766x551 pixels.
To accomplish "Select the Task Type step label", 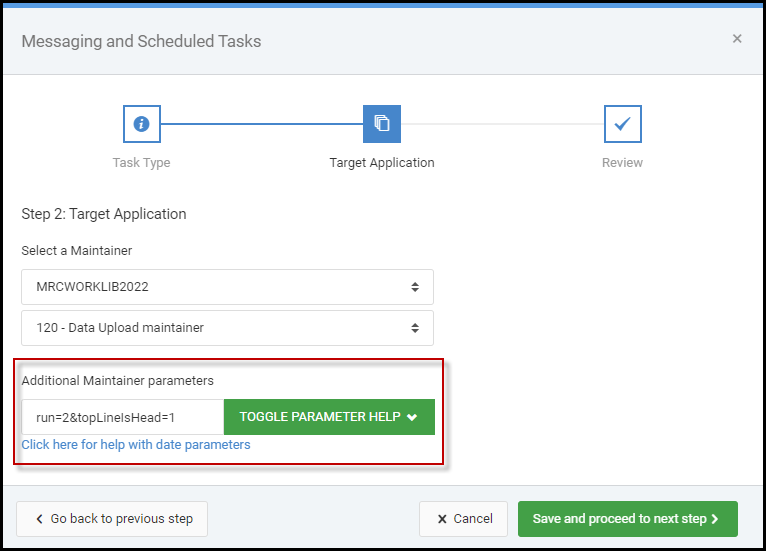I will 141,162.
